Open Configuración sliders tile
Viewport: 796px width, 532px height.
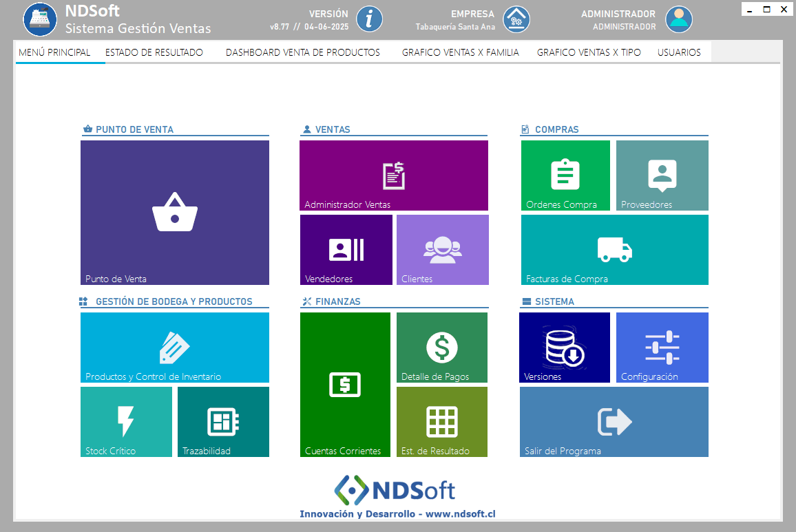click(662, 348)
